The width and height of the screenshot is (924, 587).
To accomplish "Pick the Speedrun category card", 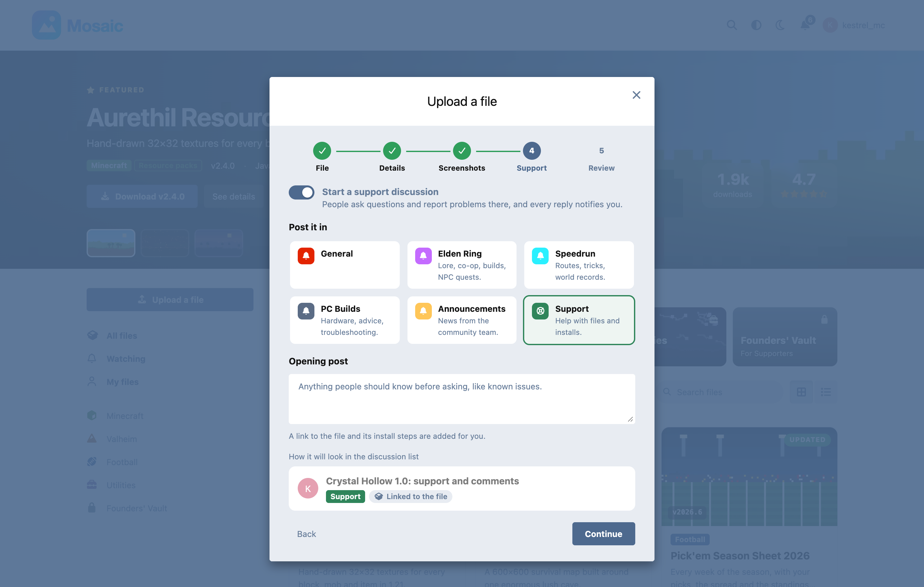I will click(x=579, y=265).
